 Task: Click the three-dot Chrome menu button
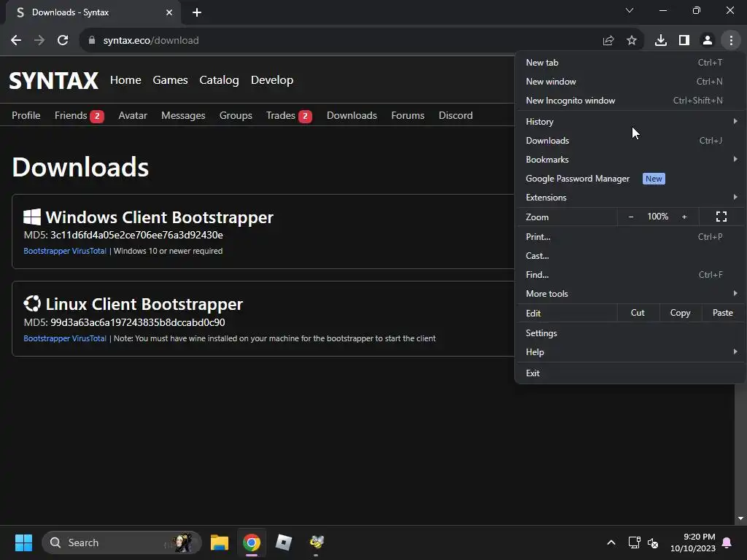731,41
